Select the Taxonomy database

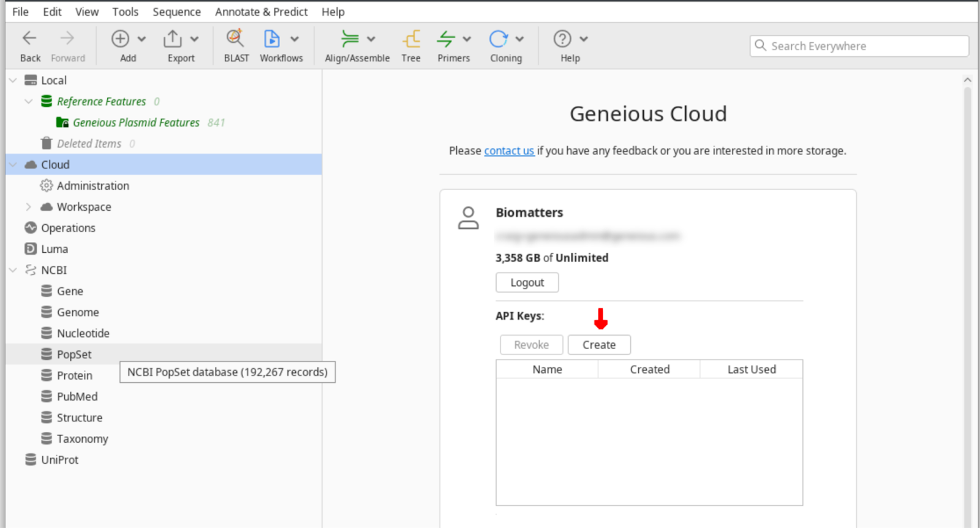point(83,439)
